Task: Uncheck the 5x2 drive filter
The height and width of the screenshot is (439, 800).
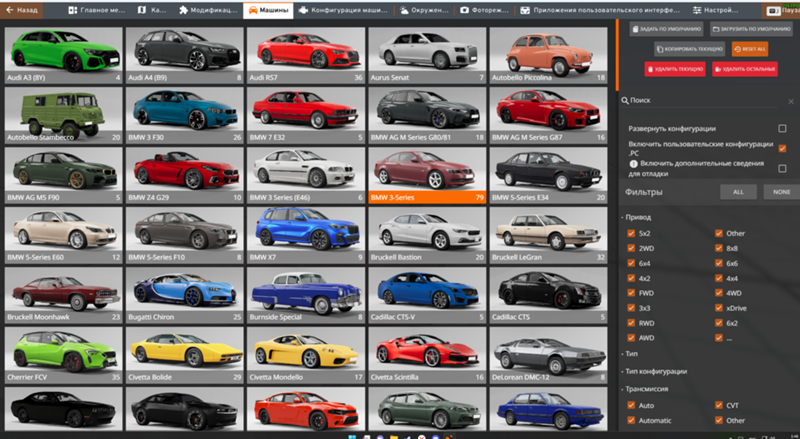Action: coord(631,233)
